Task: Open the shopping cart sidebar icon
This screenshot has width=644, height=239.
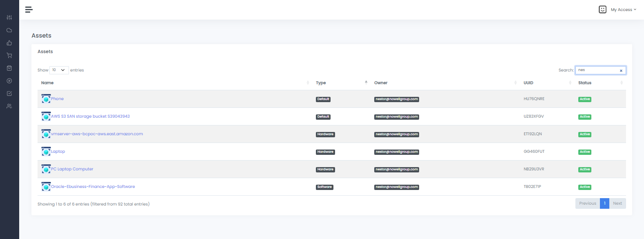Action: point(9,56)
